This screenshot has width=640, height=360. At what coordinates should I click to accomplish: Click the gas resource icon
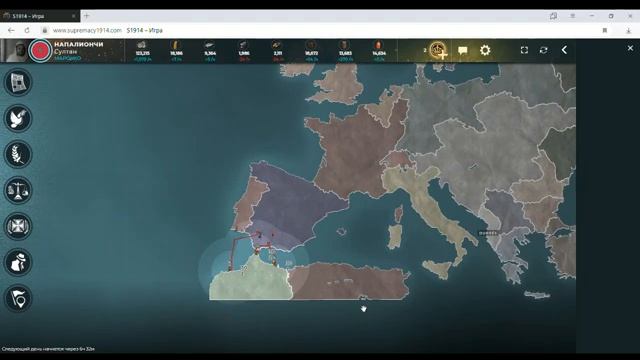(x=379, y=44)
